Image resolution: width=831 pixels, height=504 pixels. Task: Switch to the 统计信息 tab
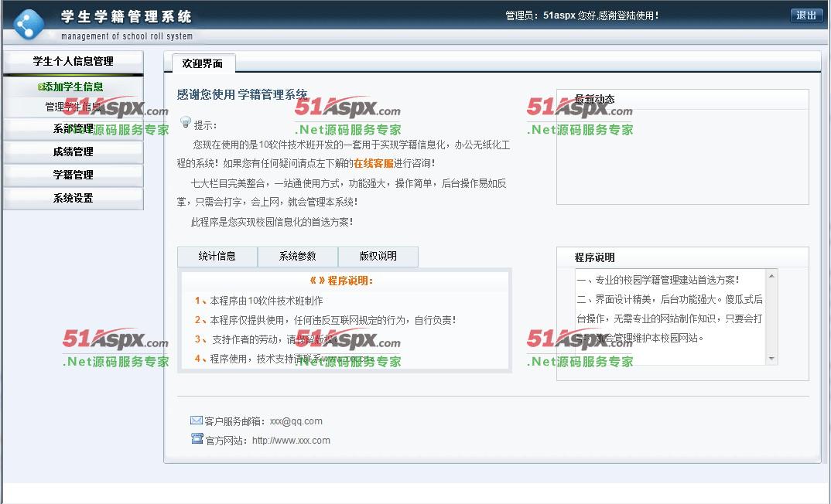click(217, 256)
